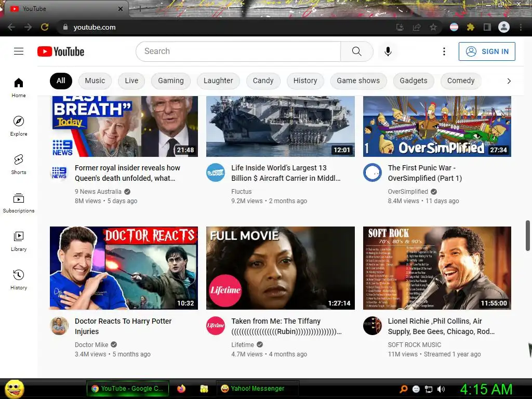
Task: Select the Gaming category chip
Action: 170,81
